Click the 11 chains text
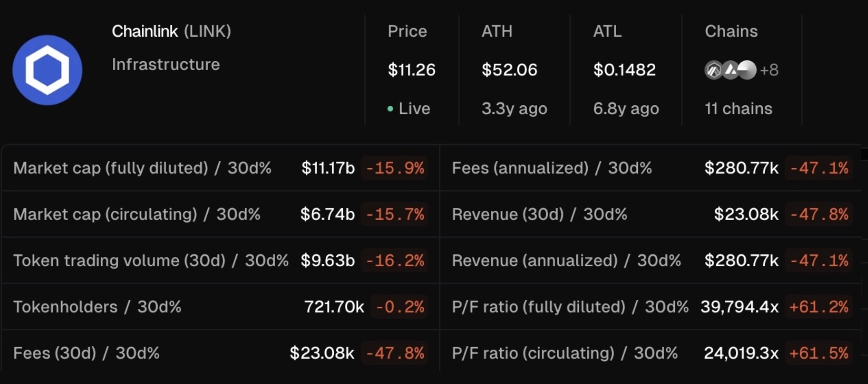The height and width of the screenshot is (384, 868). pyautogui.click(x=738, y=109)
